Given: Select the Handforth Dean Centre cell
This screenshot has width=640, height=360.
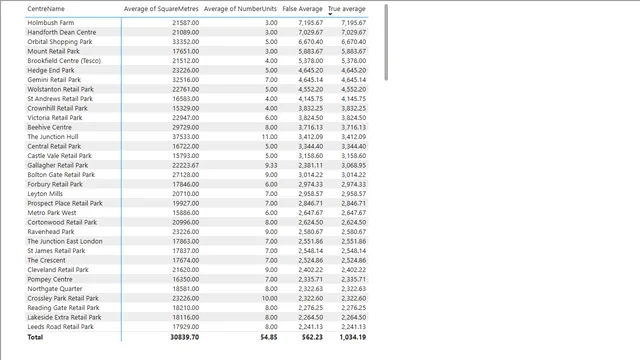Looking at the screenshot, I should (x=62, y=32).
